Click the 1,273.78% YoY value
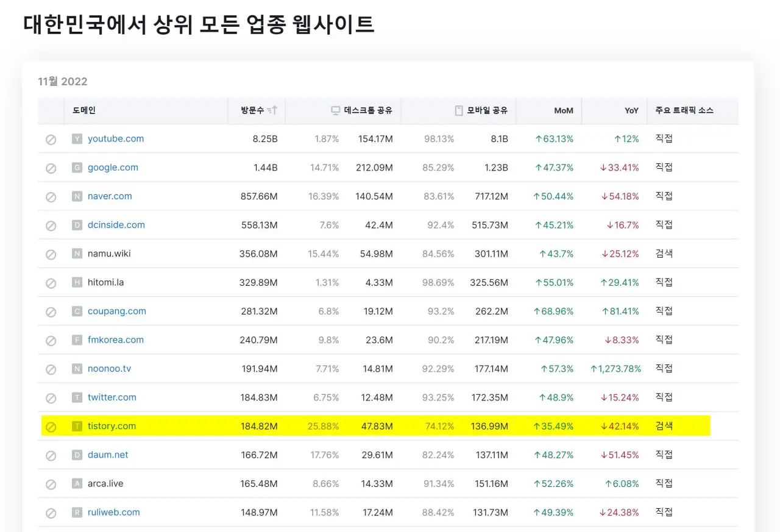Viewport: 780px width, 532px height. coord(615,368)
